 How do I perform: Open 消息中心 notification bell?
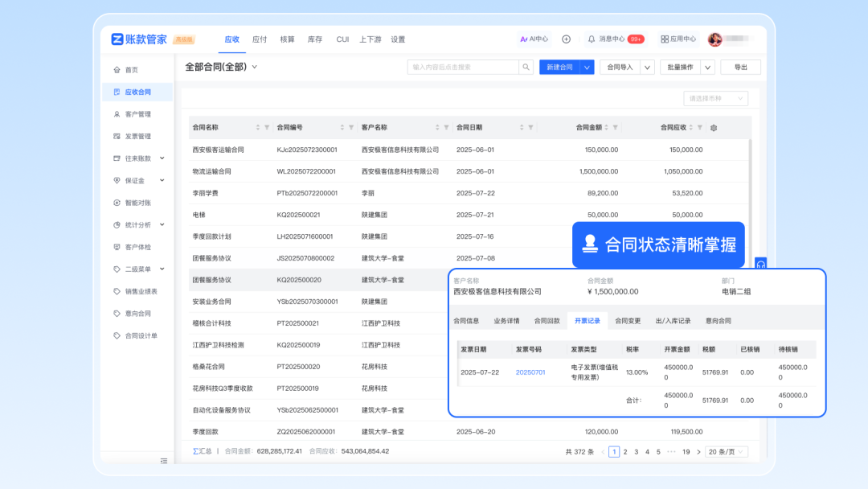(592, 39)
